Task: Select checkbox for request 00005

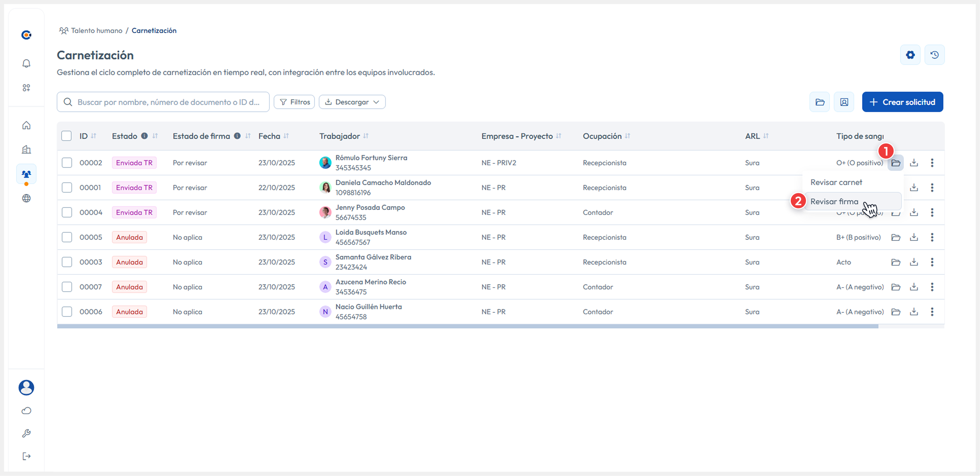Action: click(x=67, y=237)
